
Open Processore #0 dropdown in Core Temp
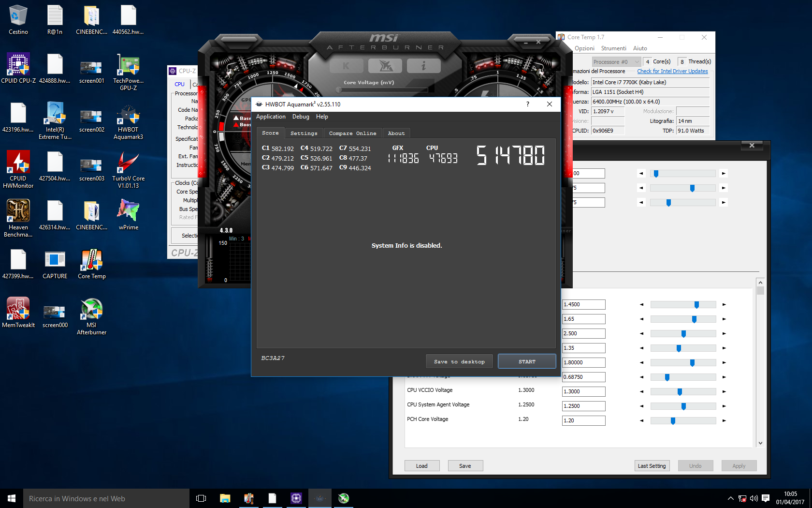[x=616, y=62]
